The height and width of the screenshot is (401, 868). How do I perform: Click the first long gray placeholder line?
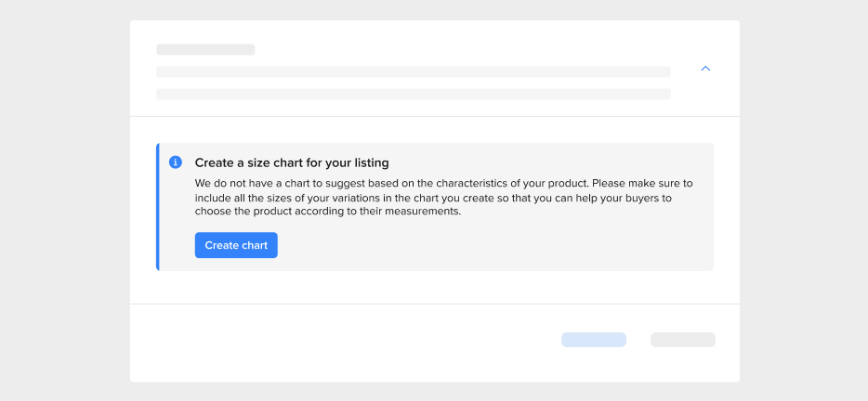(413, 71)
